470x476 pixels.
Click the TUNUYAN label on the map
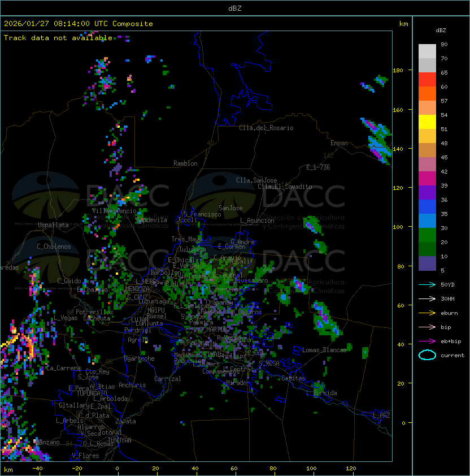(x=119, y=440)
